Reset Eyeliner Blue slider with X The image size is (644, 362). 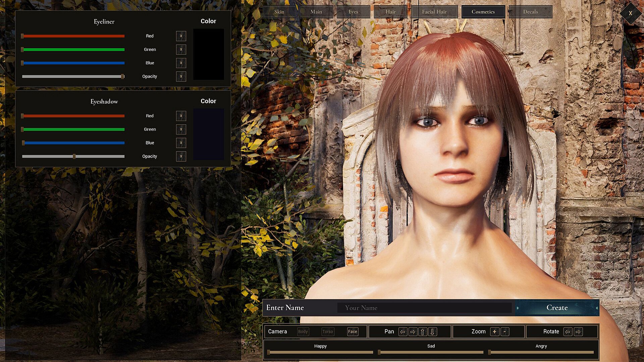181,63
